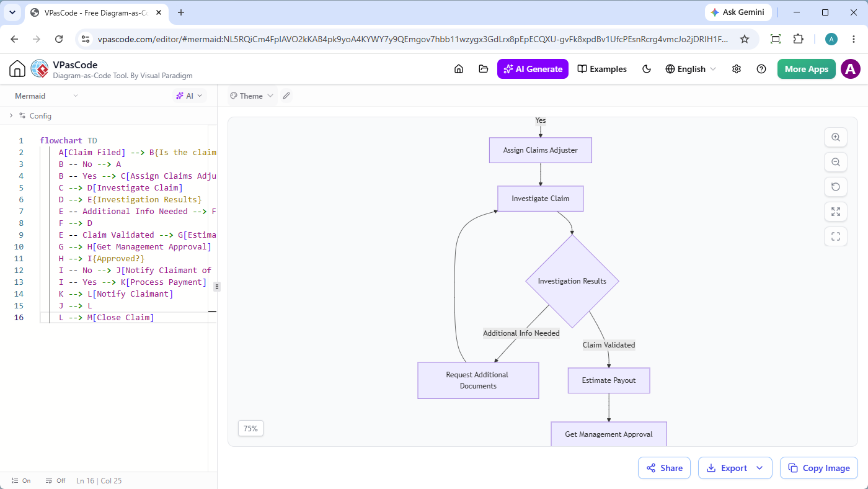Select the VPasCode browser tab
868x489 pixels.
(x=96, y=12)
